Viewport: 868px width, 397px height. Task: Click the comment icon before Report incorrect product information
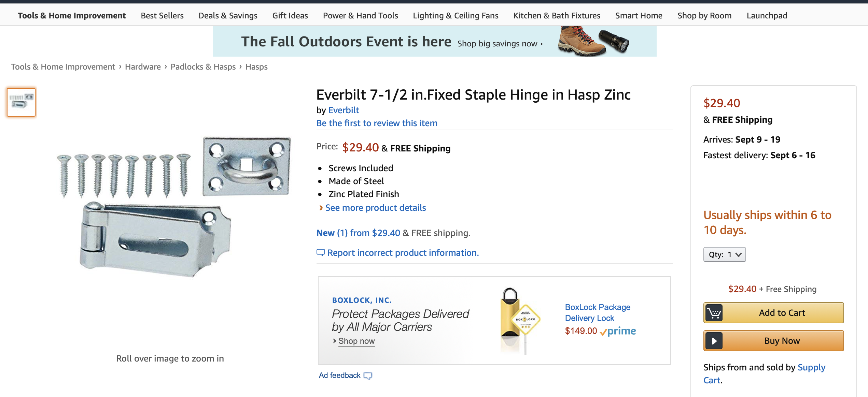(321, 253)
